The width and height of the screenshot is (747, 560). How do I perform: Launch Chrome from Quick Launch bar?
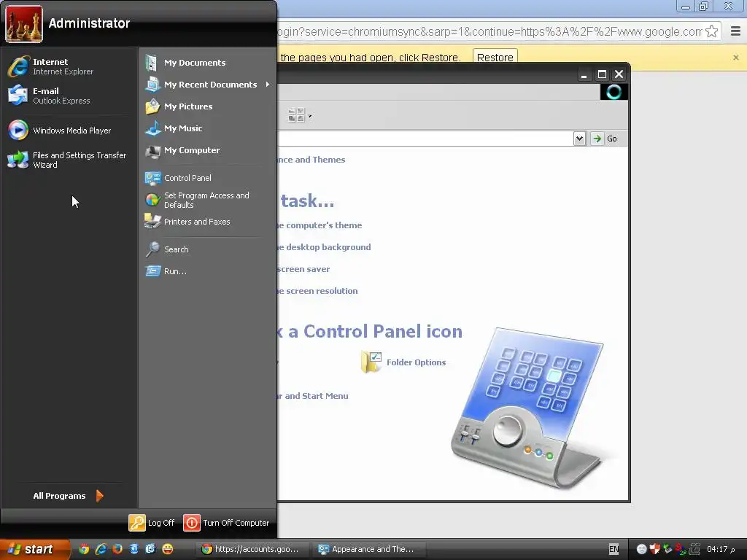coord(84,549)
